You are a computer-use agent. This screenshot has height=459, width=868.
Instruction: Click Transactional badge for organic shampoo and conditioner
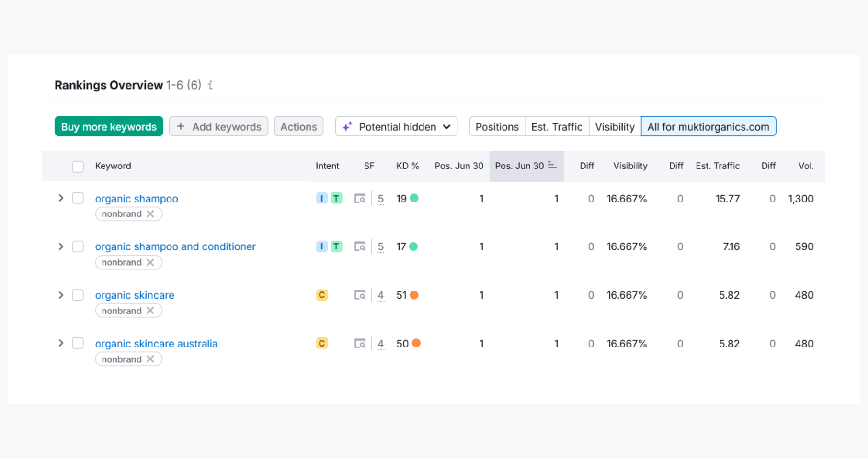point(337,246)
